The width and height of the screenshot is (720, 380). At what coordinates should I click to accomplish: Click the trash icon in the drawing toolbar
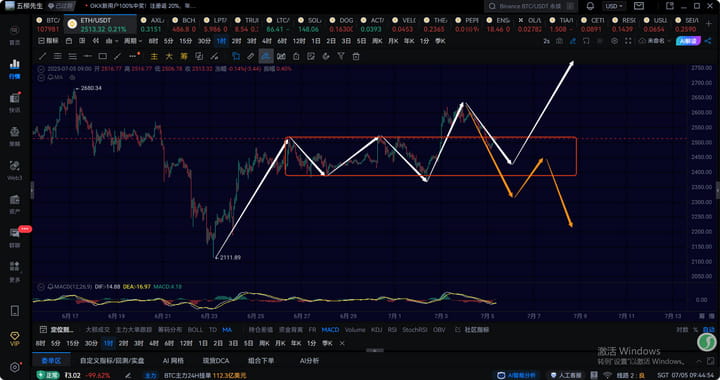click(x=356, y=56)
